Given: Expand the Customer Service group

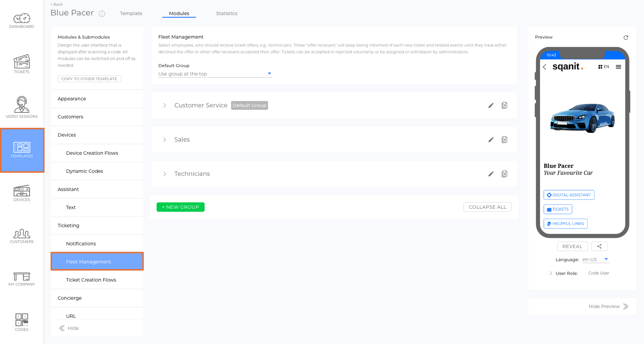Looking at the screenshot, I should pos(164,105).
